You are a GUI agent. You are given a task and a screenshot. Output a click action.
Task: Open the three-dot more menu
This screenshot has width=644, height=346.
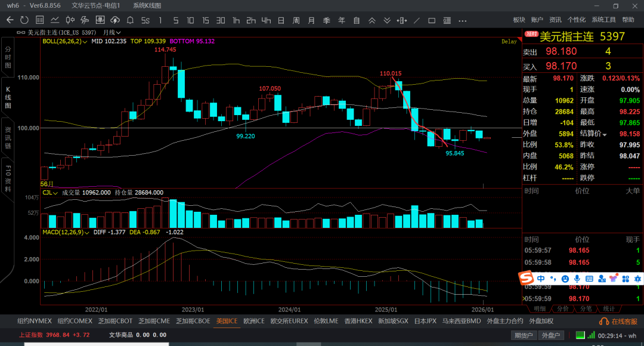463,20
